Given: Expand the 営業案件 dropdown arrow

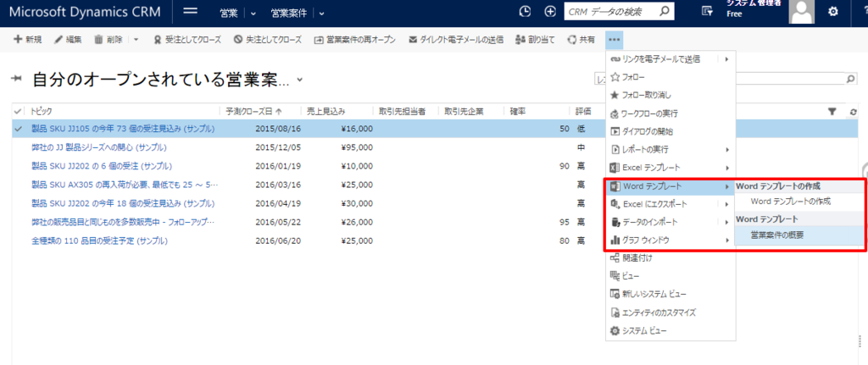Looking at the screenshot, I should [321, 13].
